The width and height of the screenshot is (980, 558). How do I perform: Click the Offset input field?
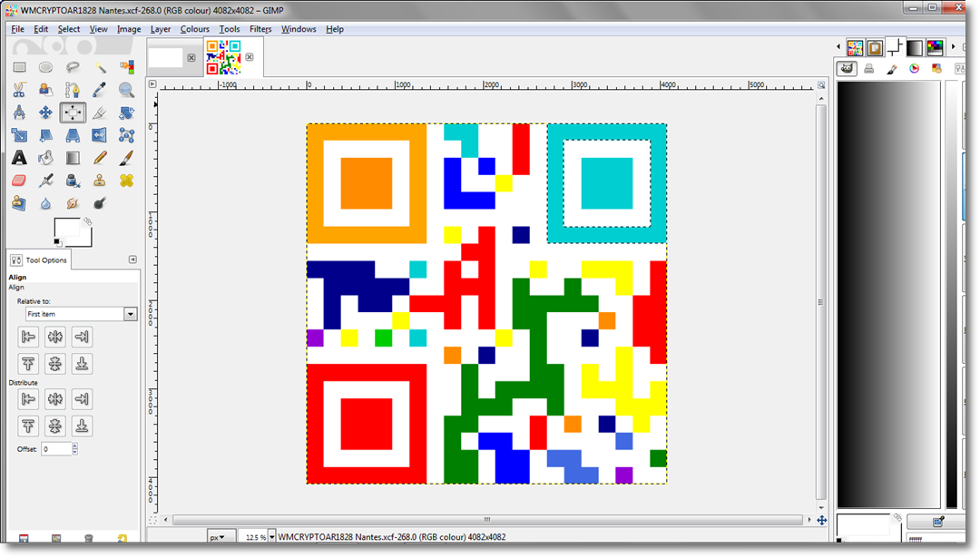point(56,448)
